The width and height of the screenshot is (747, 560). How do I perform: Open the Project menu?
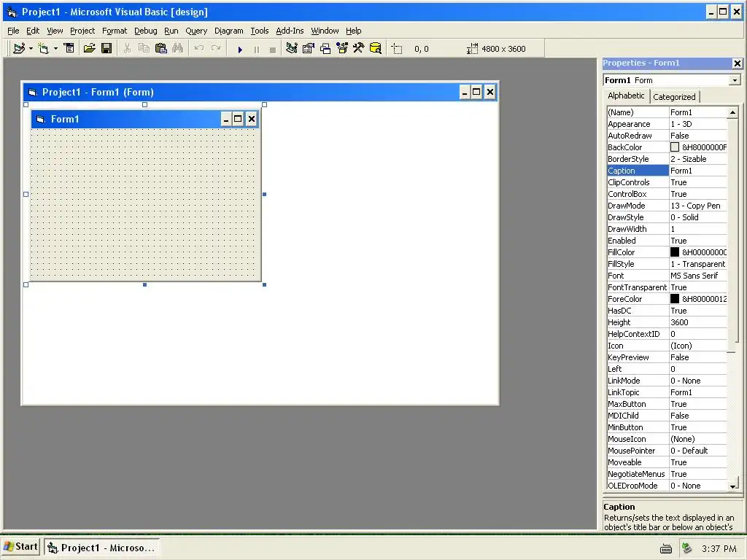(82, 31)
